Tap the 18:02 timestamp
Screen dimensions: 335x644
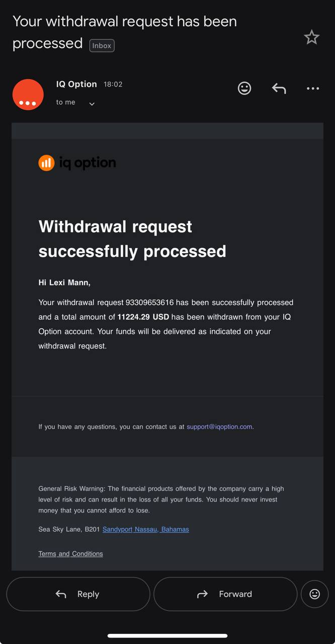[113, 85]
